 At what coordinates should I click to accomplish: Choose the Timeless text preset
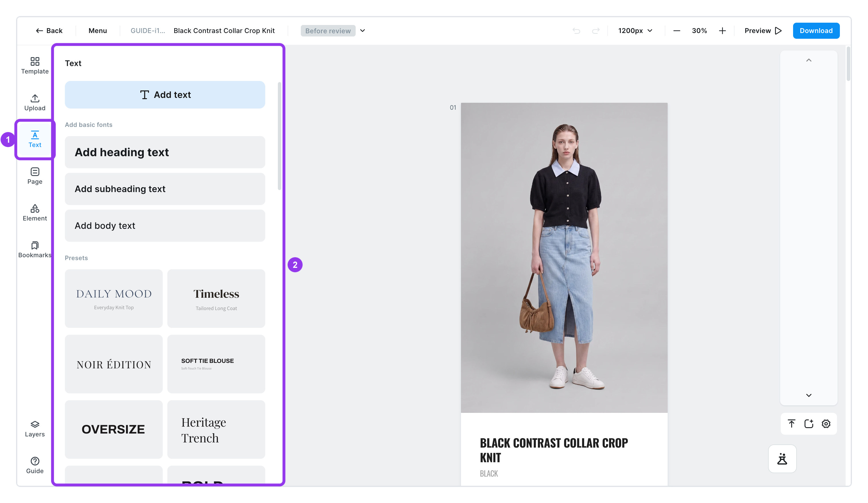[216, 298]
